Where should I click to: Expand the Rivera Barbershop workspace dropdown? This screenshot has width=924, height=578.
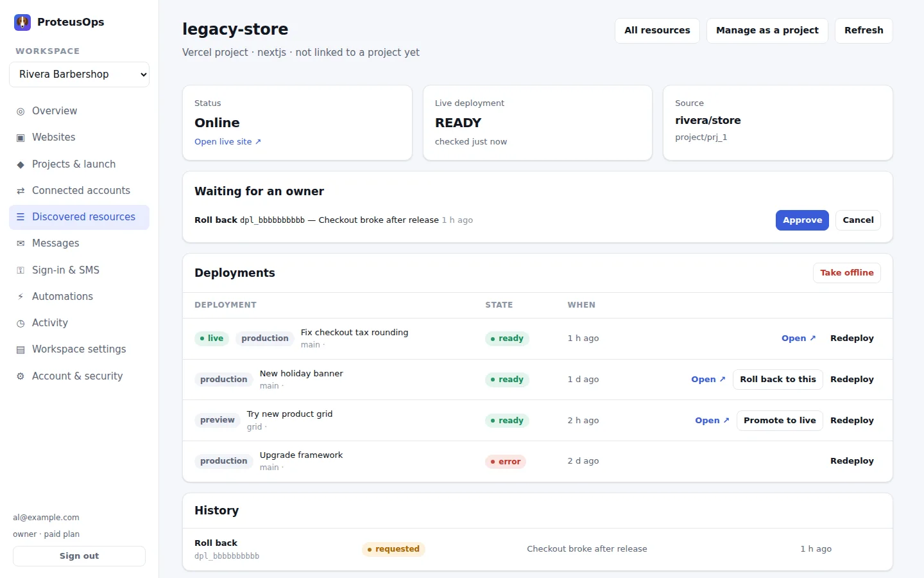(79, 74)
